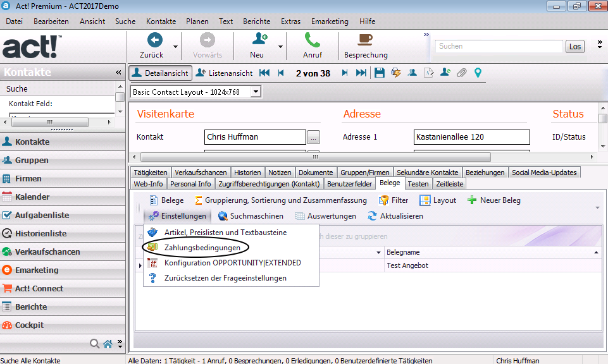Open Firmen in the navigation sidebar

(63, 178)
